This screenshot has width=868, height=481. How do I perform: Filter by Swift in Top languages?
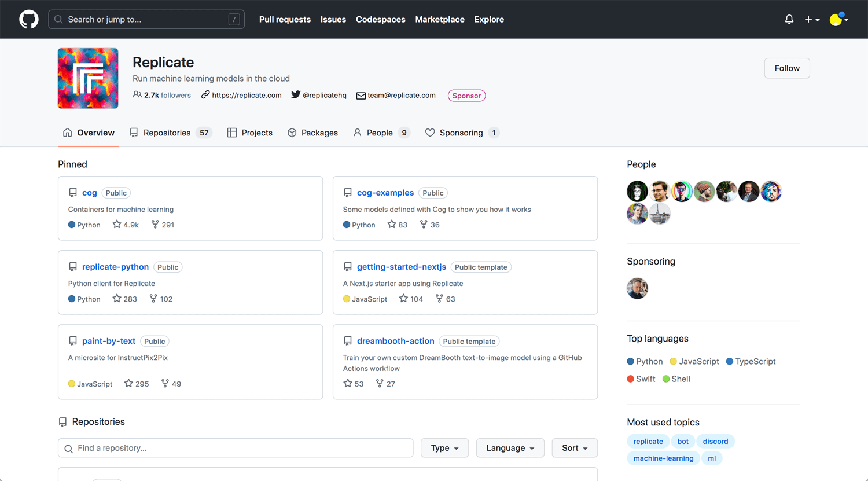641,379
